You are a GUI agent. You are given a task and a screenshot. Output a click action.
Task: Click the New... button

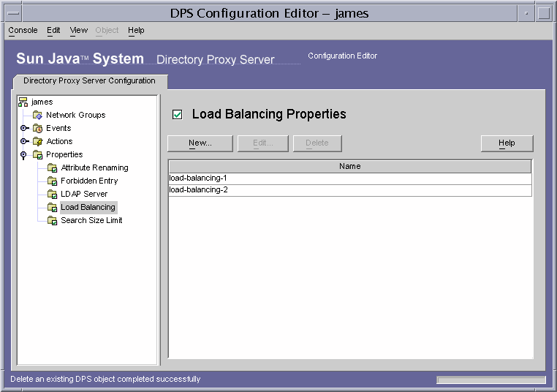point(200,143)
